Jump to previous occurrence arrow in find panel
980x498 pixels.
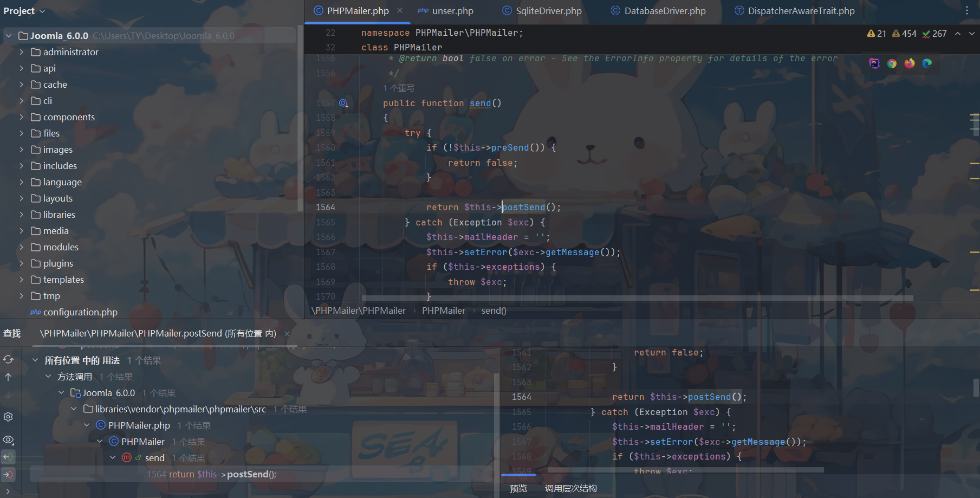(x=8, y=377)
